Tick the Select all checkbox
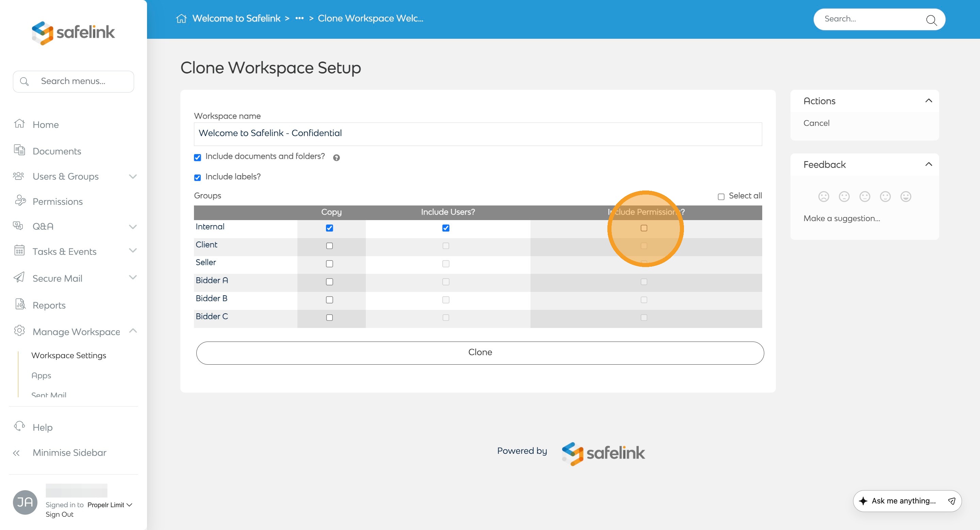This screenshot has height=530, width=980. (721, 197)
